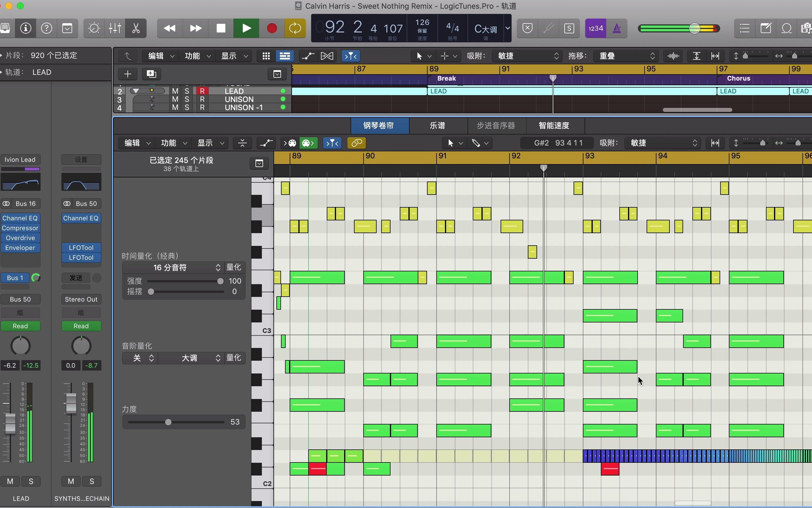Open Overdrive plugin slot
Image resolution: width=812 pixels, height=508 pixels.
pos(20,238)
